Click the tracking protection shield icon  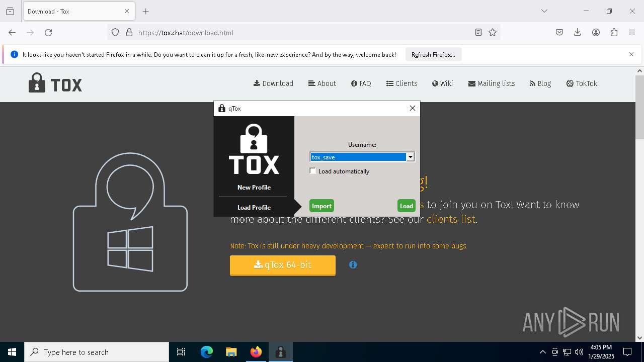click(x=115, y=33)
